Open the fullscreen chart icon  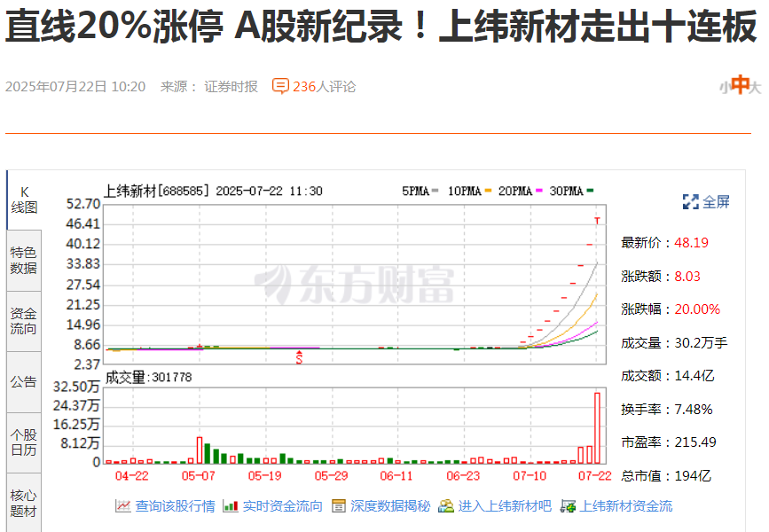pyautogui.click(x=691, y=201)
